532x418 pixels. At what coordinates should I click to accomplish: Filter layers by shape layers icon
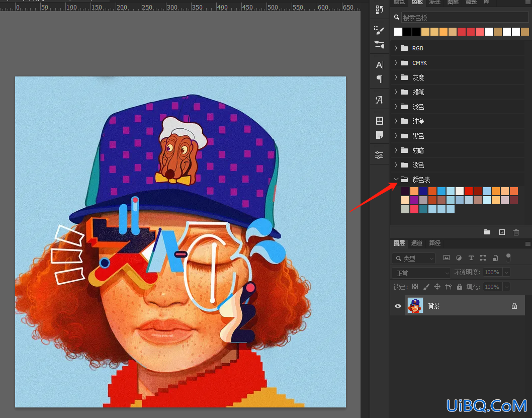[x=483, y=258]
